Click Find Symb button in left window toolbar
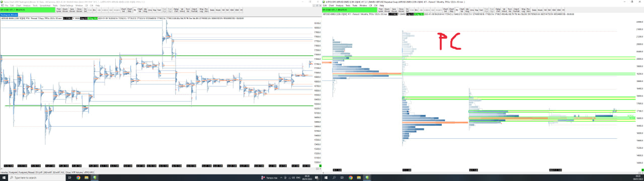 pos(58,10)
